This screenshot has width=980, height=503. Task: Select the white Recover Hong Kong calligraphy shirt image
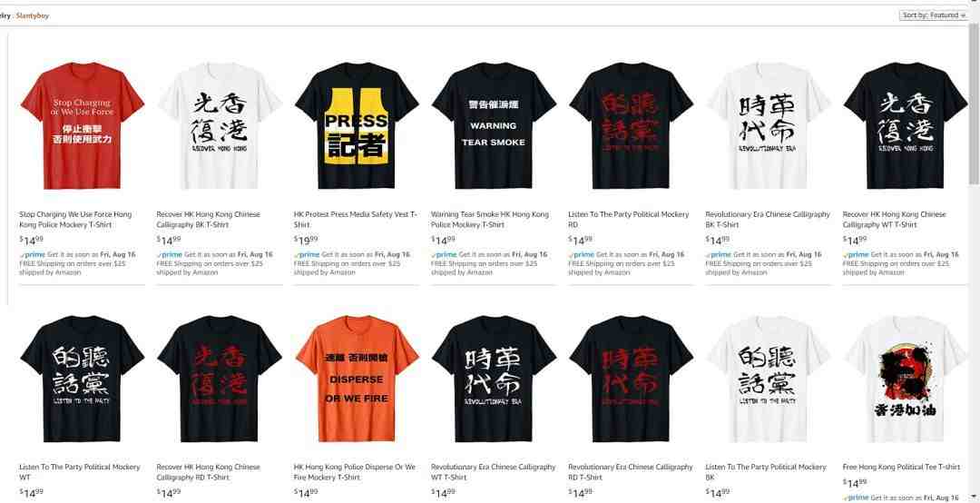220,125
